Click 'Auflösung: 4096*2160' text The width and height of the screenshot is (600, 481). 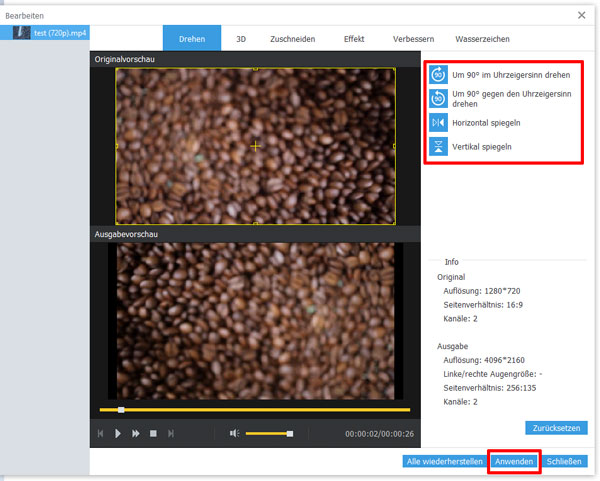[x=484, y=360]
